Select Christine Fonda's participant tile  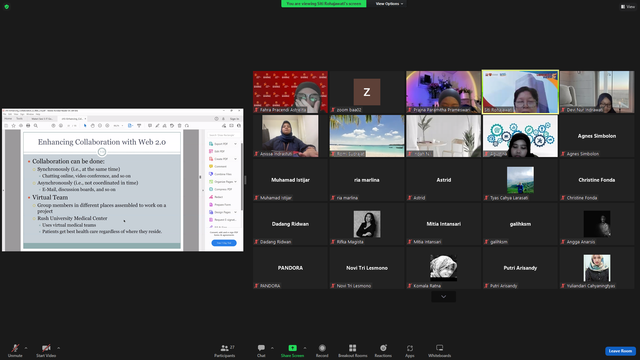point(596,180)
